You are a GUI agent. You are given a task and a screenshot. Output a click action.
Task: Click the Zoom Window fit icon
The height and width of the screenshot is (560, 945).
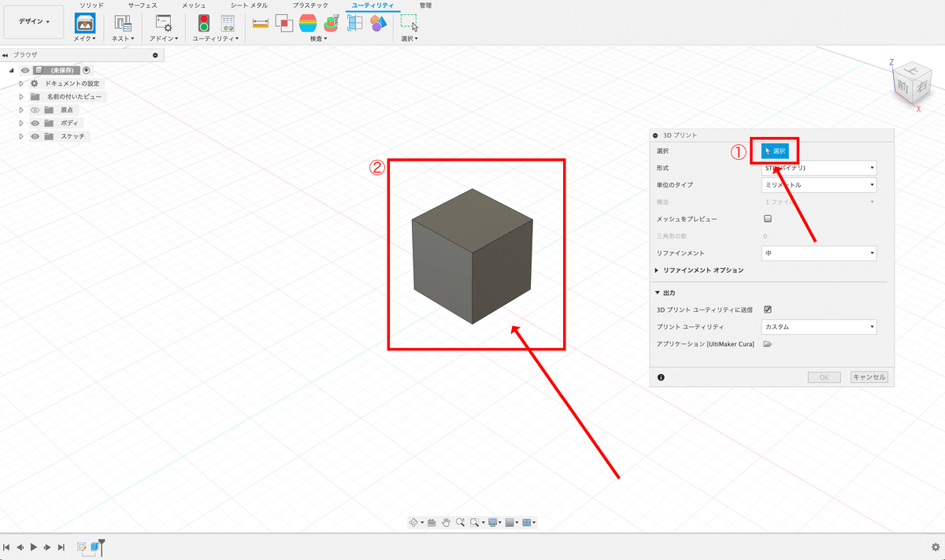click(x=474, y=522)
